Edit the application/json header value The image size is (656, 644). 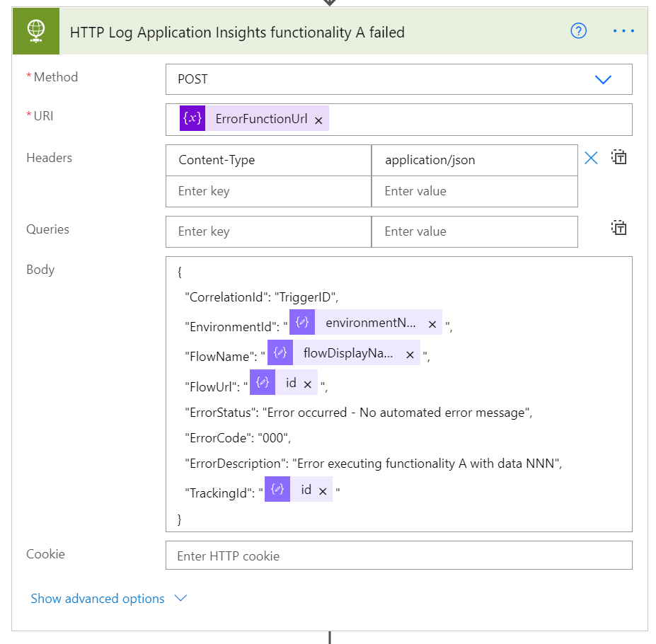474,160
